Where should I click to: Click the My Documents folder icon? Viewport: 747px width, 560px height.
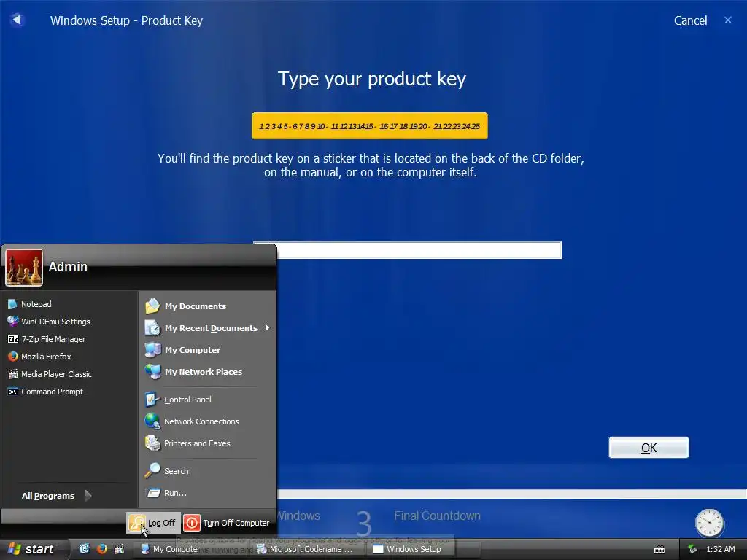point(152,306)
